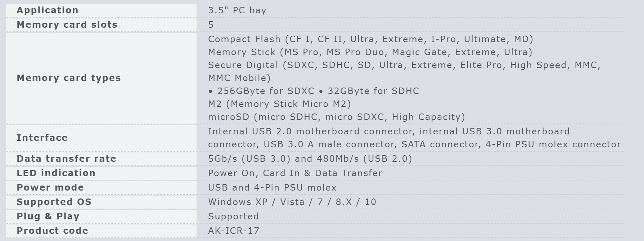Click the Plug & Play label
Image resolution: width=644 pixels, height=241 pixels.
pos(48,217)
